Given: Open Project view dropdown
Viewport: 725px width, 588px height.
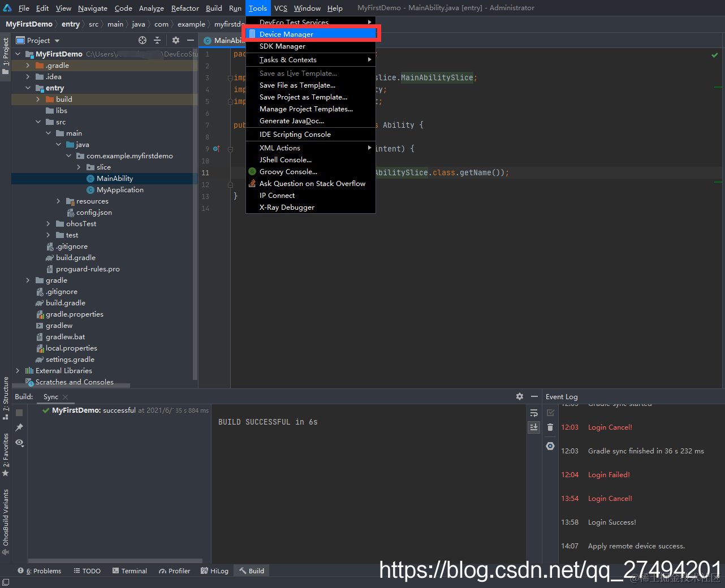Looking at the screenshot, I should tap(38, 40).
